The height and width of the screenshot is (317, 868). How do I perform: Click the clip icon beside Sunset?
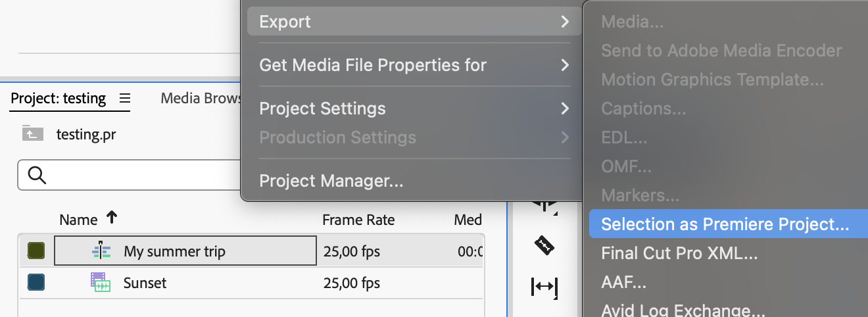click(101, 283)
